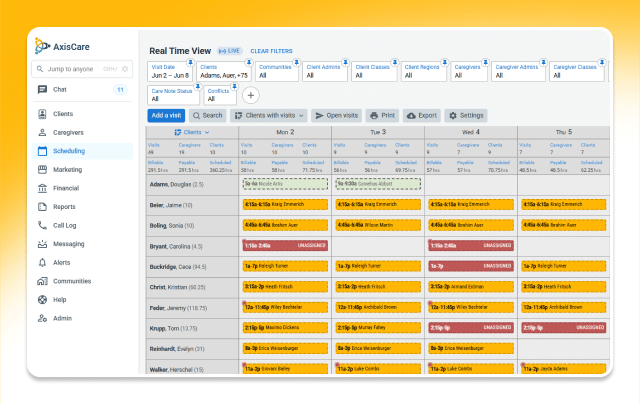
Task: Go to Caregivers in sidebar
Action: pyautogui.click(x=82, y=133)
